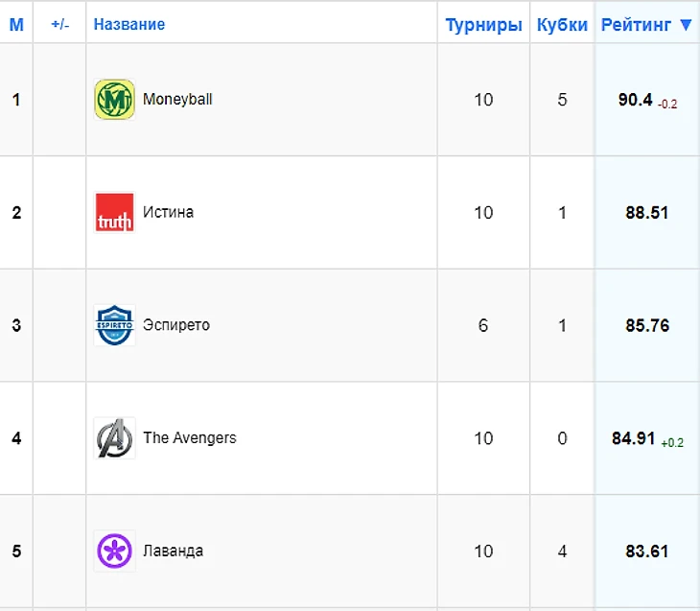Open the Истина team name link
700x611 pixels.
pyautogui.click(x=168, y=212)
